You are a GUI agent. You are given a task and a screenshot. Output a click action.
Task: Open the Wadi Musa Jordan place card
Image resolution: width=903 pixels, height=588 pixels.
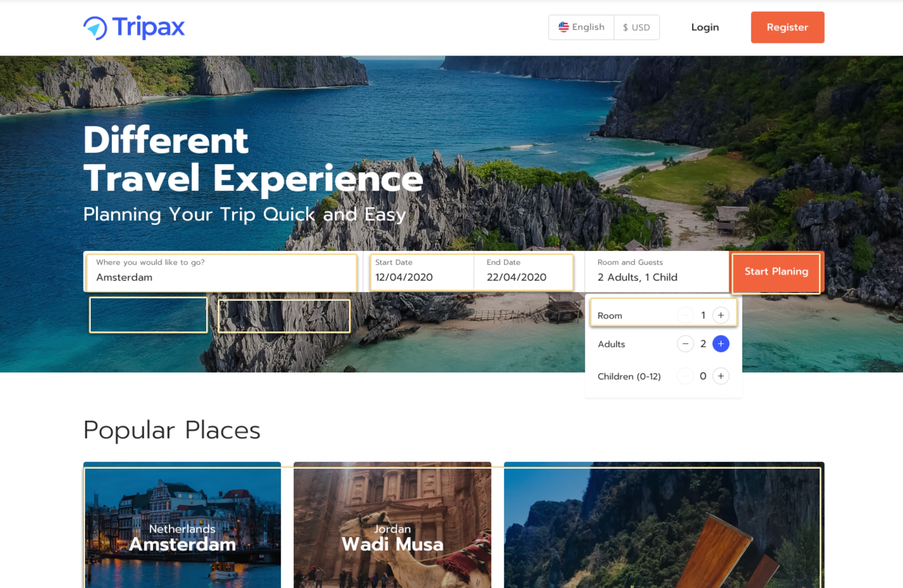[x=392, y=525]
